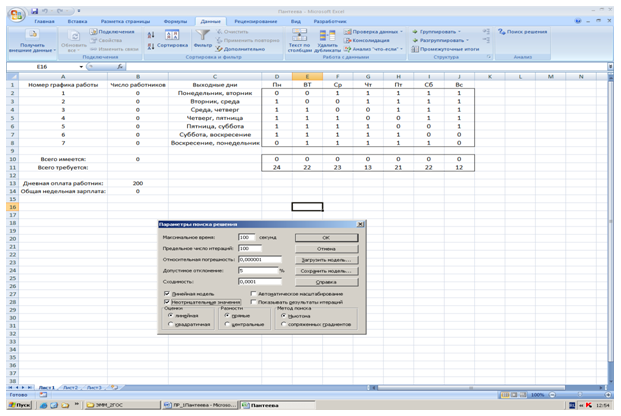Expand Группировать dropdown

(x=459, y=32)
